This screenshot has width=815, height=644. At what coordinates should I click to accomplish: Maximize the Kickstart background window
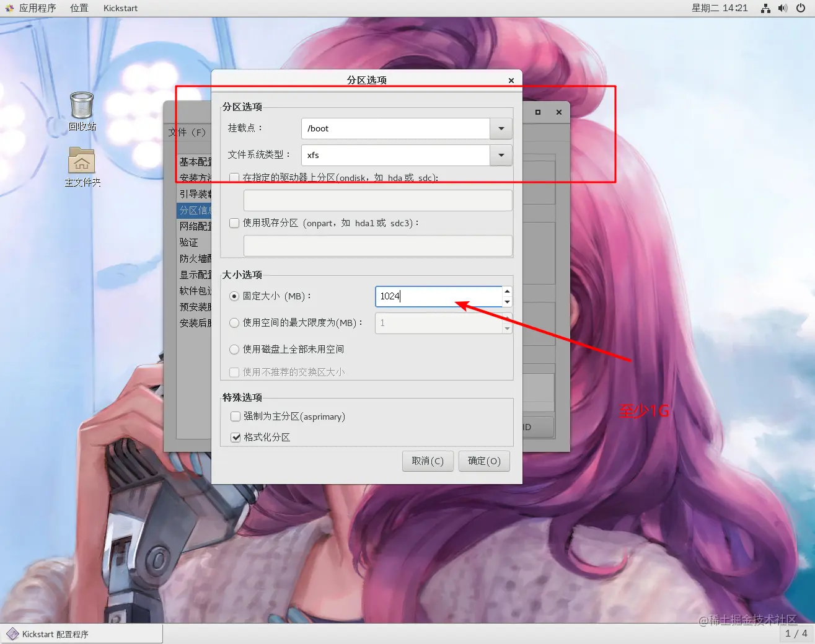(538, 112)
